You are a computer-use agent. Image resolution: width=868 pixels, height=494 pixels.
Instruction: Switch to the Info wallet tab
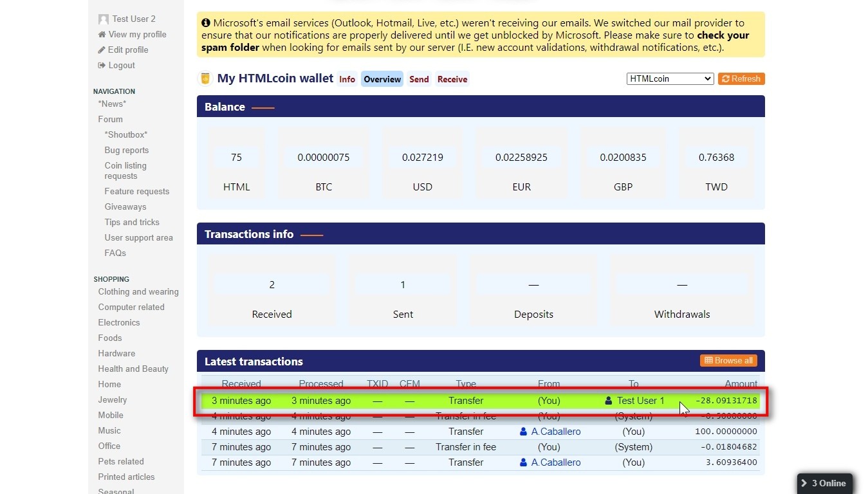pos(347,79)
